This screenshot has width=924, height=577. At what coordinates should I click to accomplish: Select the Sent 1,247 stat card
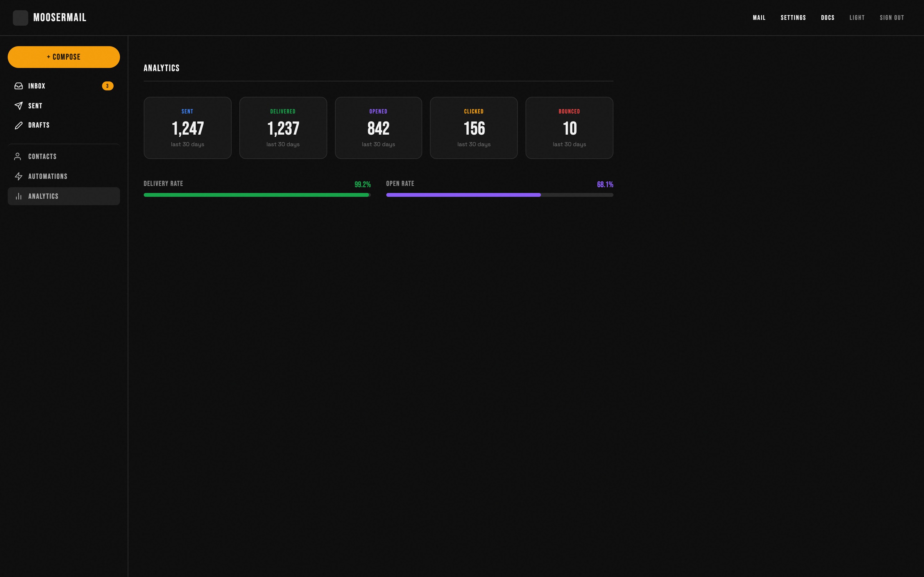[187, 128]
